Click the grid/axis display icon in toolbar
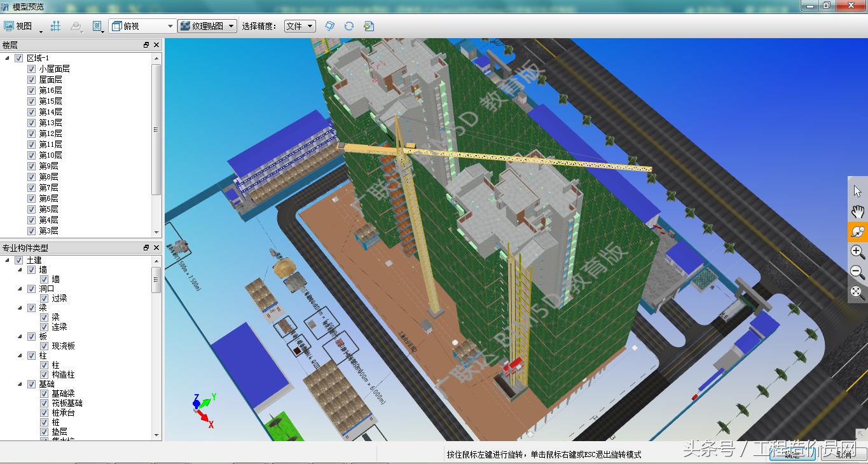868x464 pixels. (x=56, y=26)
